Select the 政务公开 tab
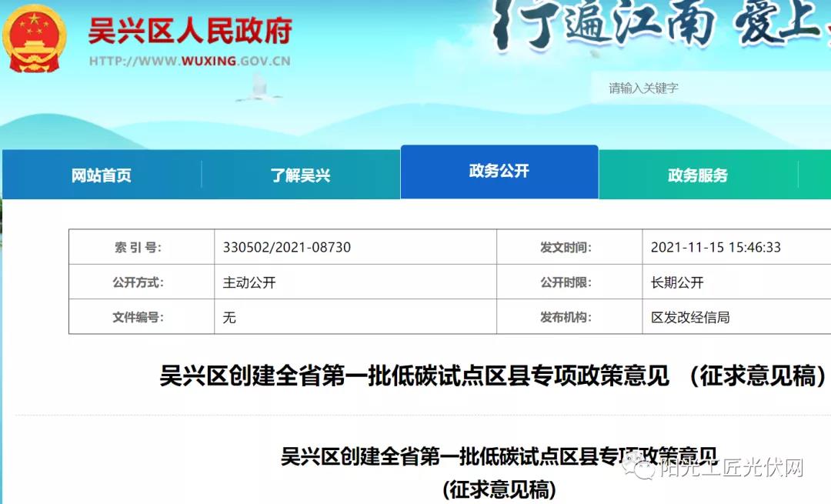 click(499, 172)
